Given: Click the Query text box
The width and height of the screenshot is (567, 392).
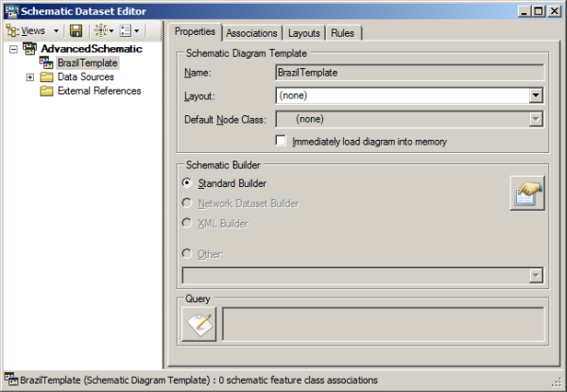Looking at the screenshot, I should [x=384, y=324].
